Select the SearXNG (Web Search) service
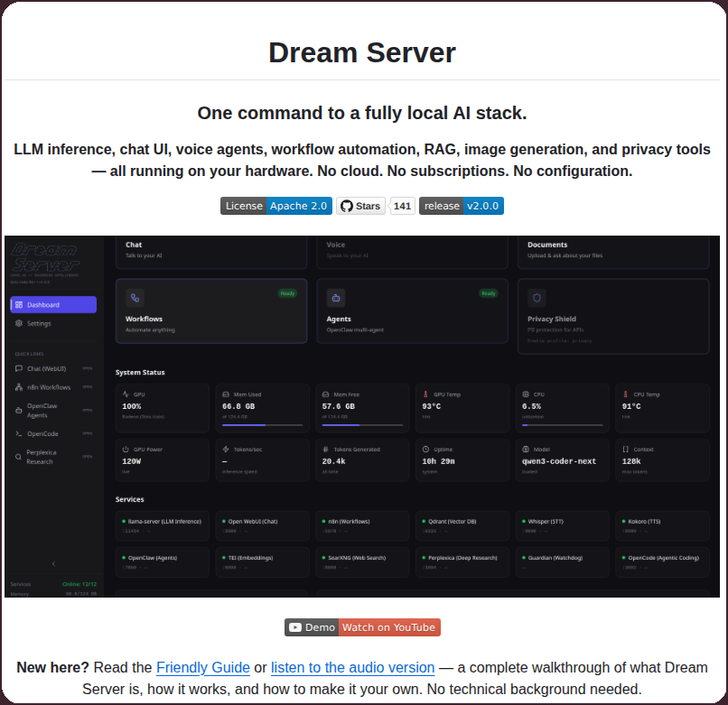The height and width of the screenshot is (705, 728). pyautogui.click(x=362, y=562)
